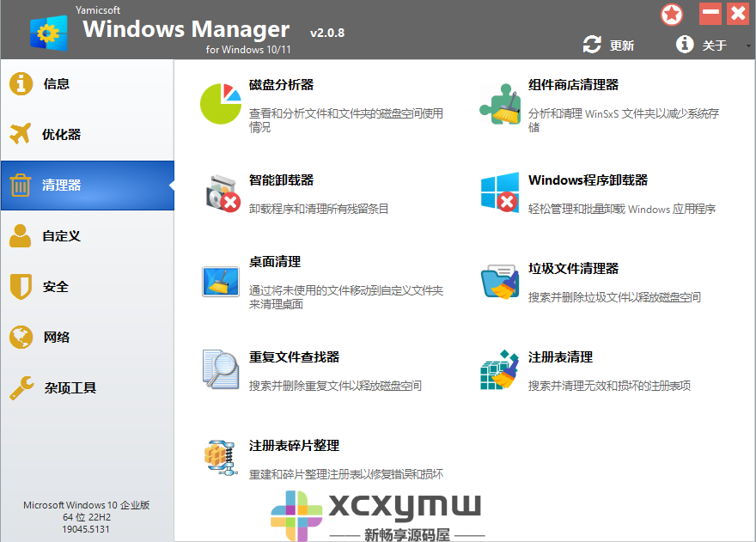Launch 注册表清理 from its title
The height and width of the screenshot is (542, 756).
[x=560, y=357]
